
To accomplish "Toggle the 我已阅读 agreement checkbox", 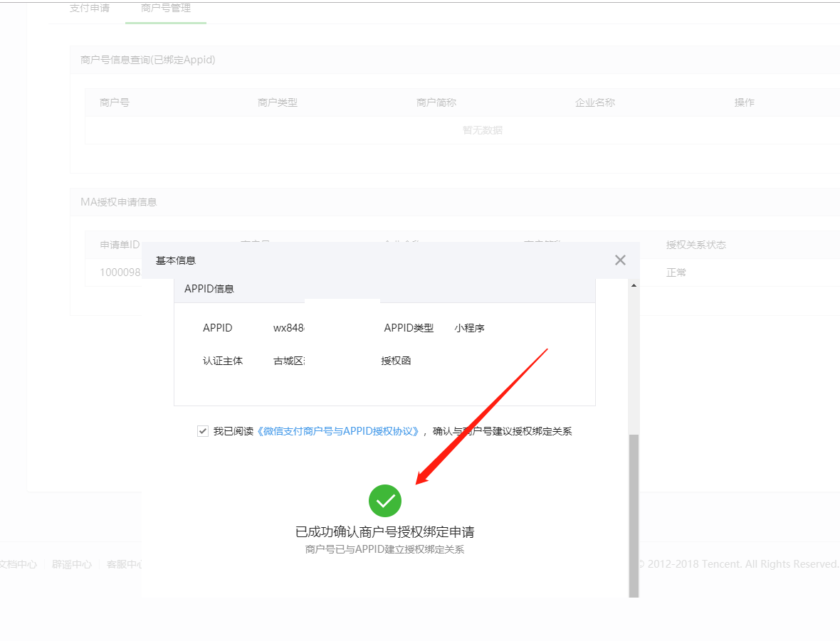I will 203,431.
